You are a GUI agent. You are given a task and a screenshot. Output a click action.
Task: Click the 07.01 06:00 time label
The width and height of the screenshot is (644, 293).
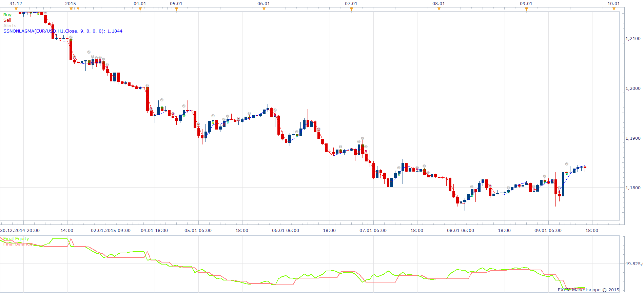[x=373, y=231]
